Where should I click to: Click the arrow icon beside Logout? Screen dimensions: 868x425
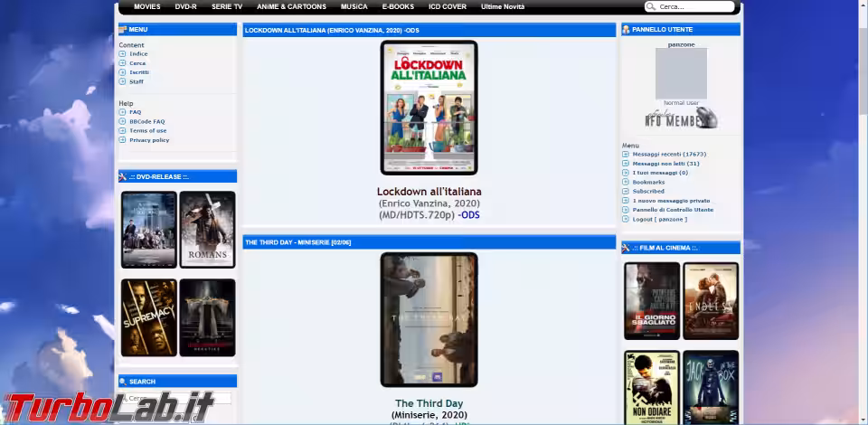point(626,219)
